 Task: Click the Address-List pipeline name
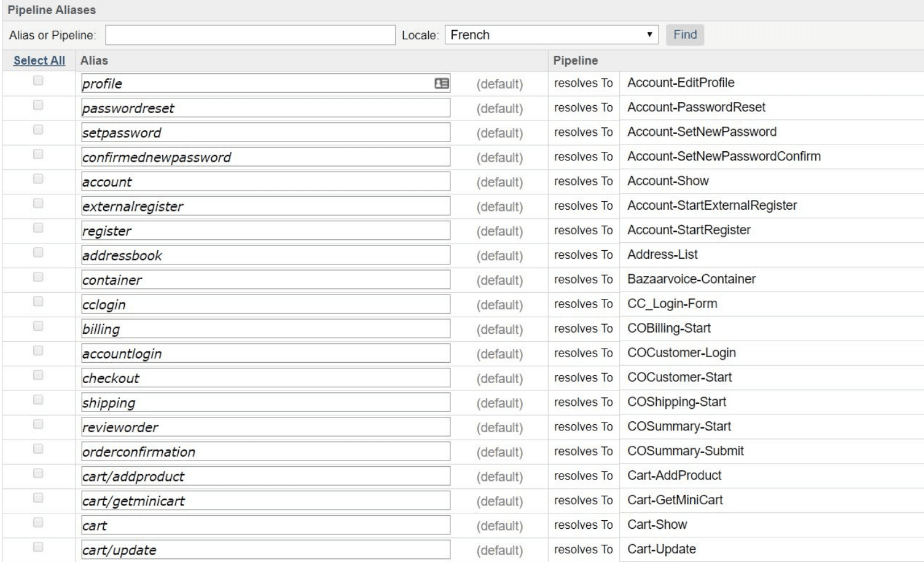coord(662,255)
